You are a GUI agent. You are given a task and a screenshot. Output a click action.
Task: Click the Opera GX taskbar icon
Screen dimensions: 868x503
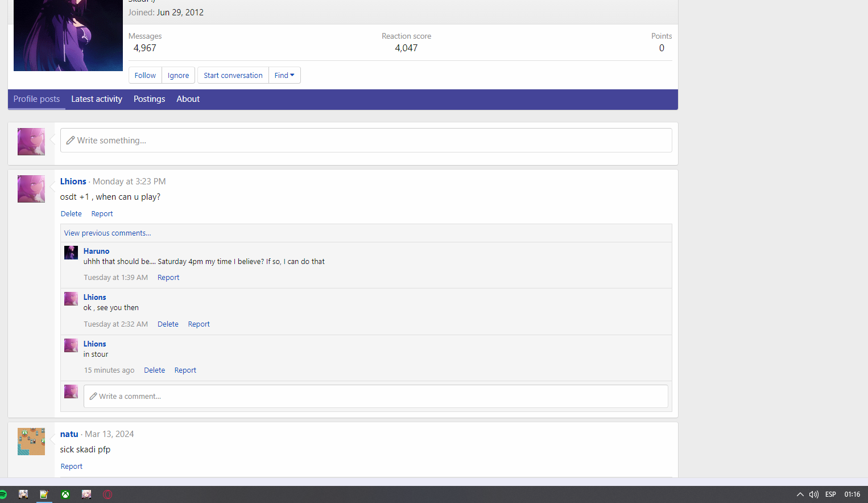click(x=108, y=494)
